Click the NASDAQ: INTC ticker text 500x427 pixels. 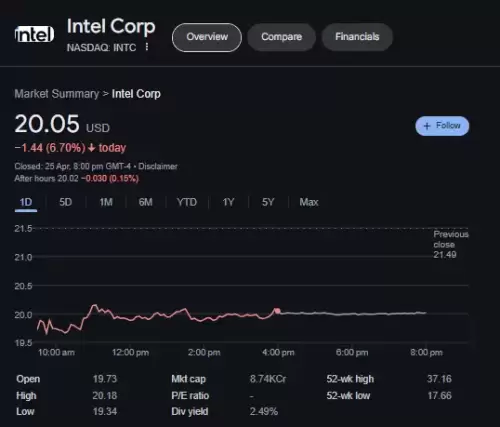tap(101, 48)
